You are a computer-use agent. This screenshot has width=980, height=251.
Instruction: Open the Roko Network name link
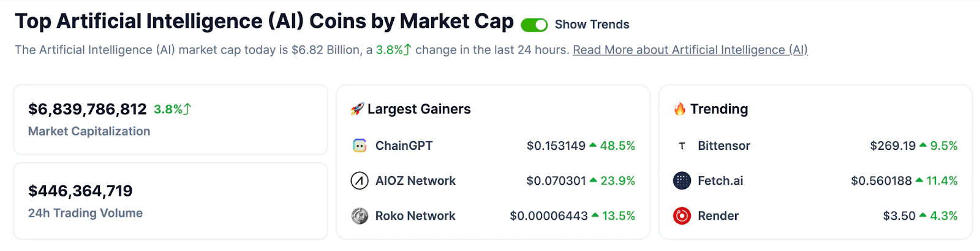point(415,216)
